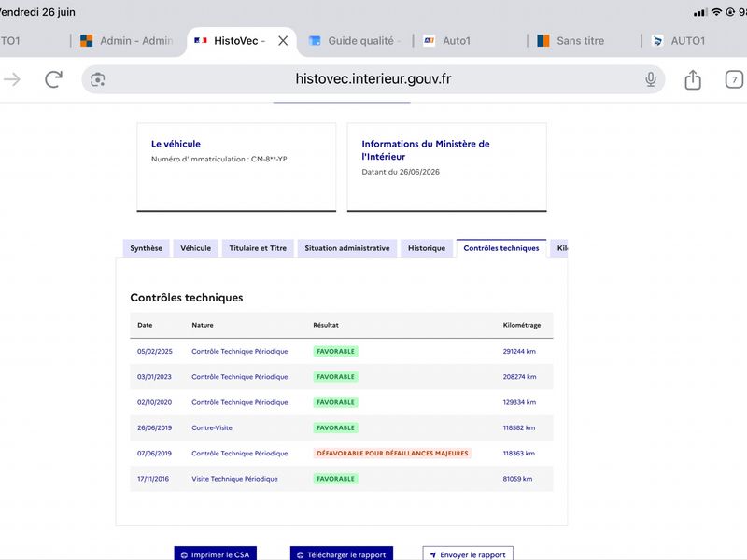The image size is (747, 560).
Task: Click the Envoyer le rapport button
Action: [468, 553]
